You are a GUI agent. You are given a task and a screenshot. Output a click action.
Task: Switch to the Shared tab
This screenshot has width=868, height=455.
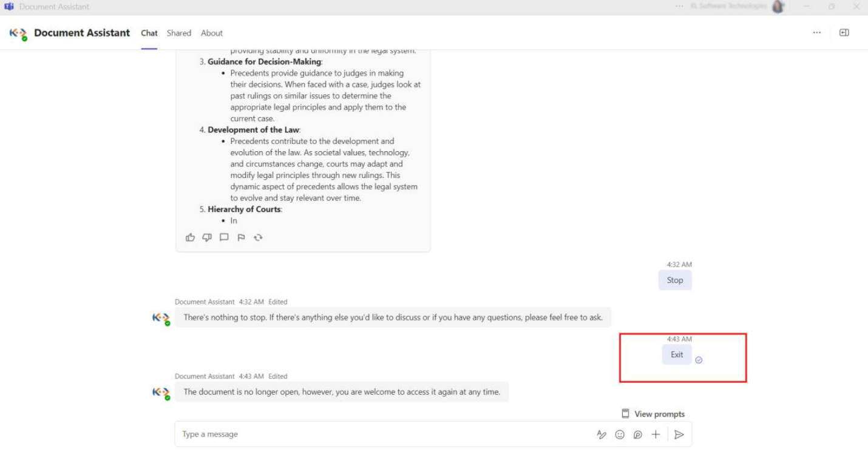179,33
